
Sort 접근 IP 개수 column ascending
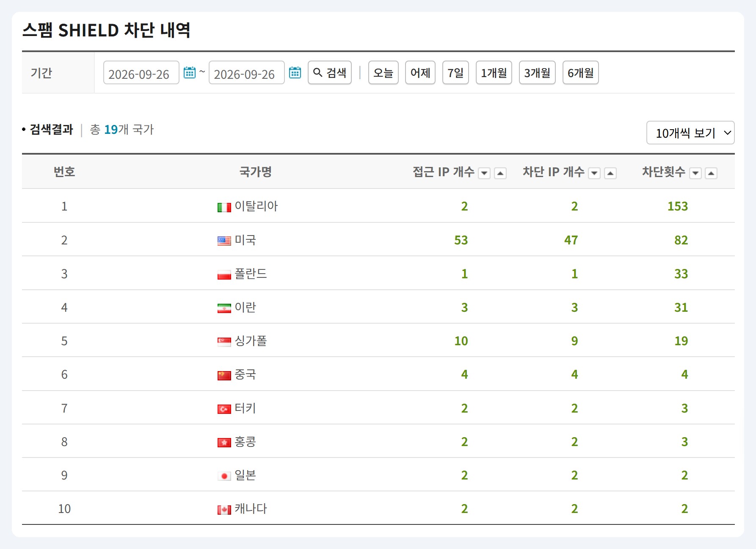click(x=500, y=173)
